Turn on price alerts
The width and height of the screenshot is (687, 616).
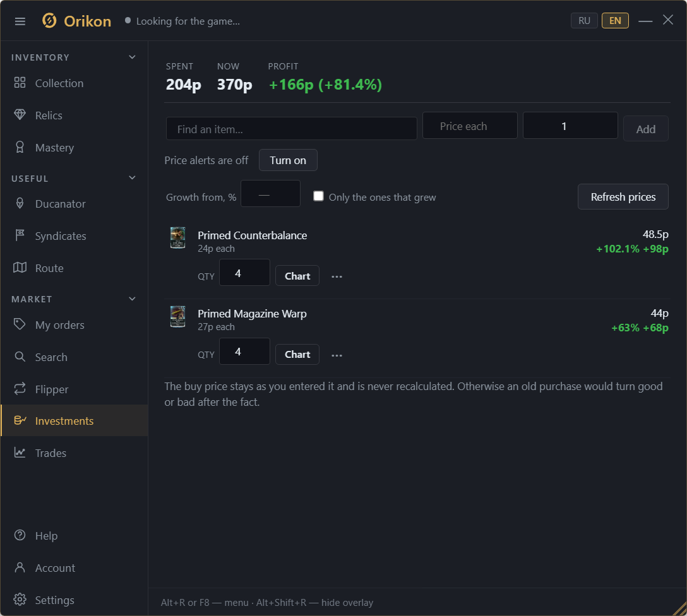[x=288, y=160]
